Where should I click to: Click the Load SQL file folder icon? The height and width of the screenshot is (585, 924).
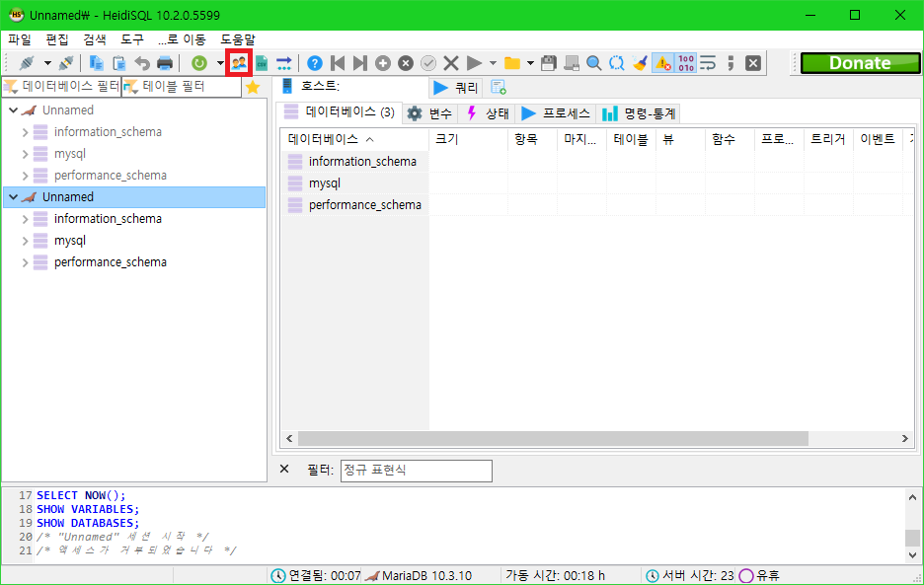click(512, 63)
